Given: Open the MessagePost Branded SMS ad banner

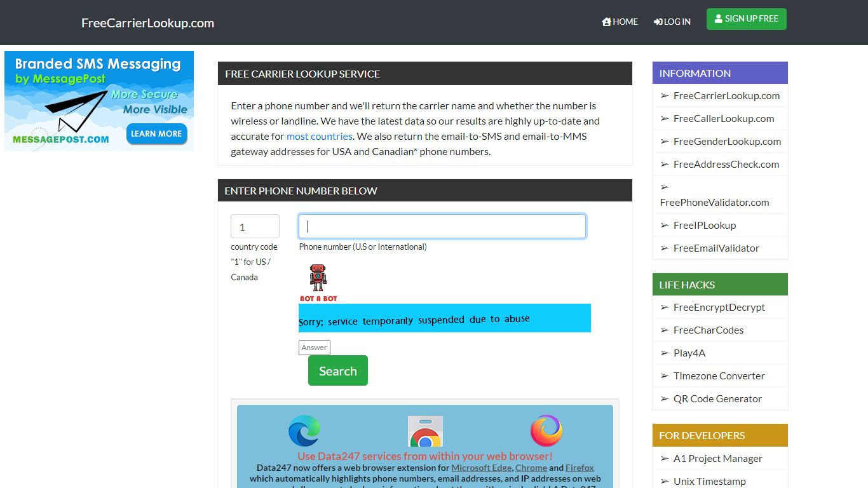Looking at the screenshot, I should pyautogui.click(x=99, y=101).
